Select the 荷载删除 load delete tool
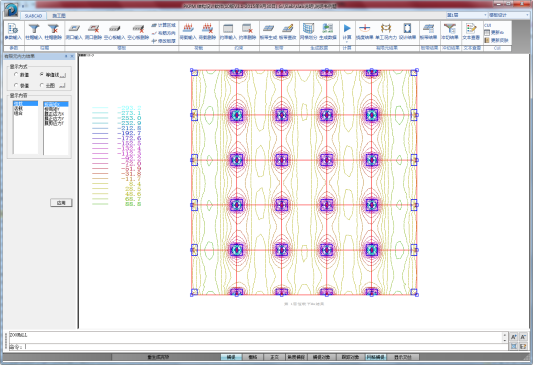This screenshot has width=533, height=366. pos(208,32)
